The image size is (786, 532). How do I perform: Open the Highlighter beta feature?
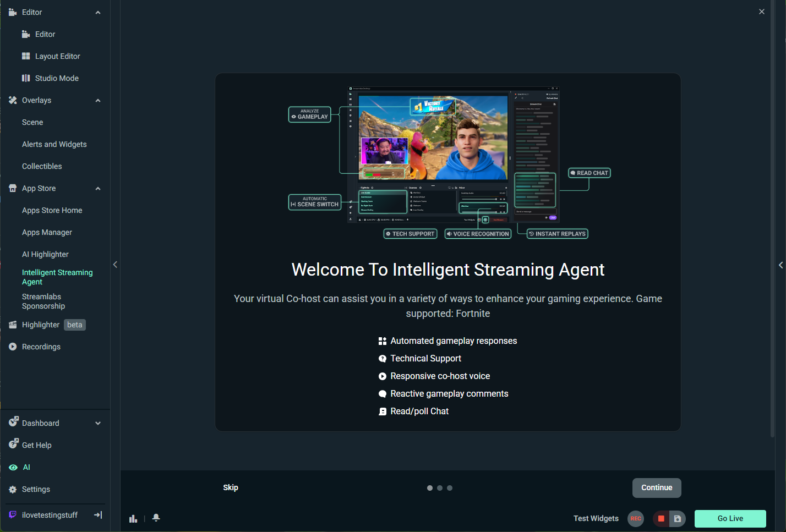[x=41, y=325]
